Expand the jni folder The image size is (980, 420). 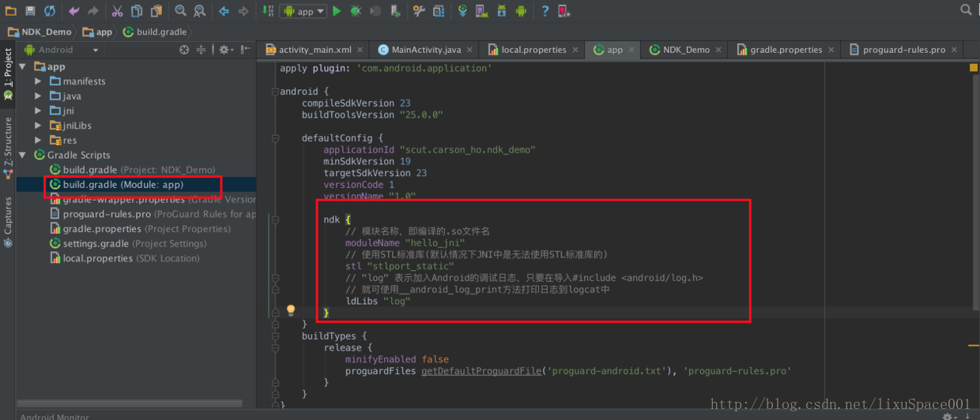click(37, 111)
